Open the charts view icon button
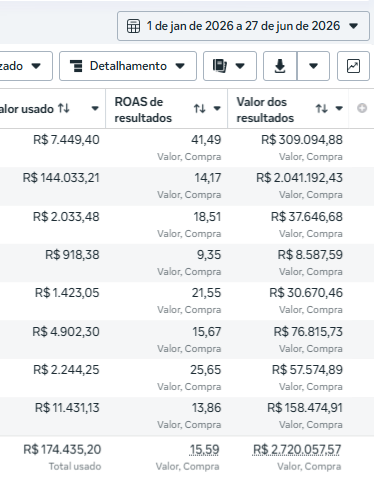 [x=353, y=66]
